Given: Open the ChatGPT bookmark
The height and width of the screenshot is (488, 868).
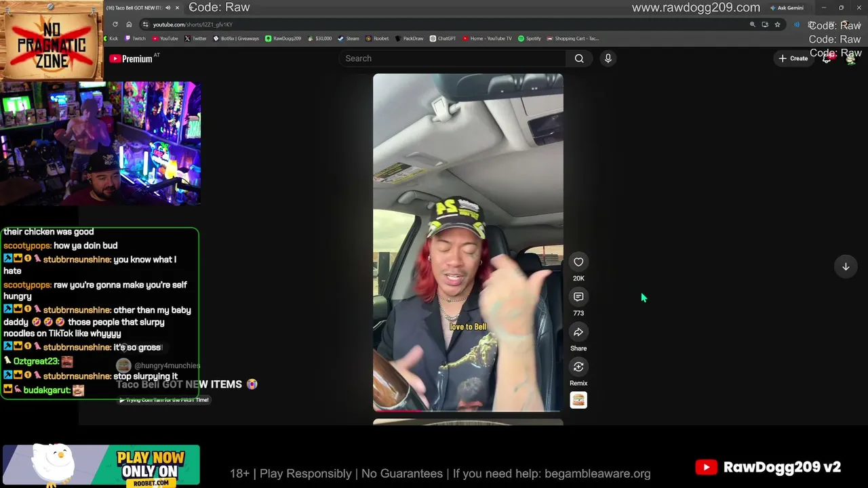Looking at the screenshot, I should coord(443,39).
